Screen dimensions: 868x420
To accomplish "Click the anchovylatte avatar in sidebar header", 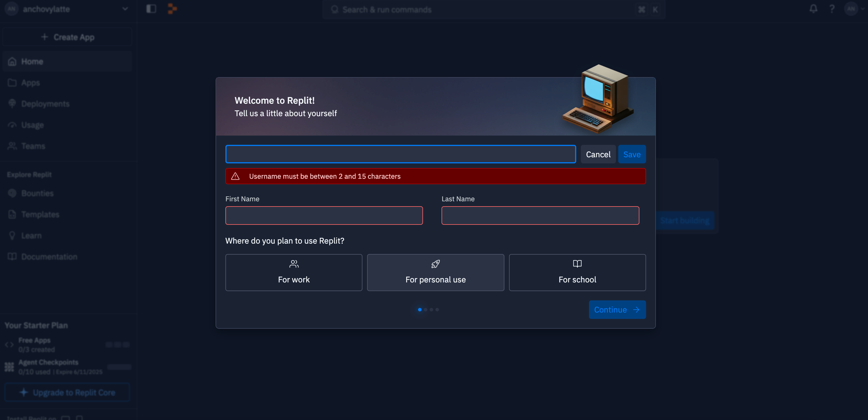I will (x=12, y=9).
